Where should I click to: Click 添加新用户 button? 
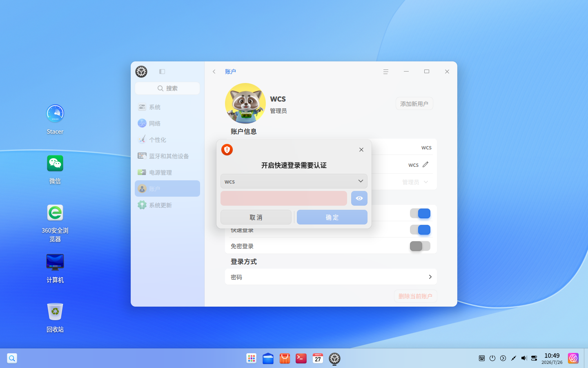[x=414, y=104]
